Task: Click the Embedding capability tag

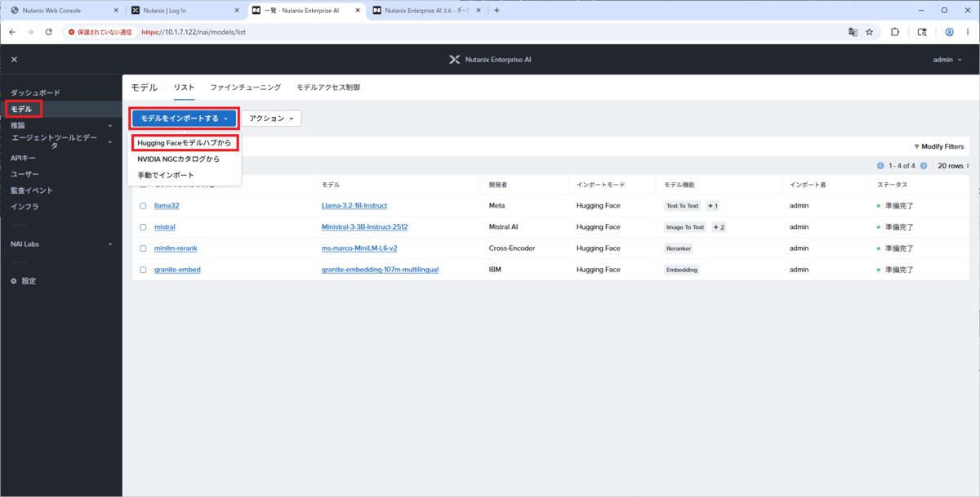Action: tap(682, 270)
